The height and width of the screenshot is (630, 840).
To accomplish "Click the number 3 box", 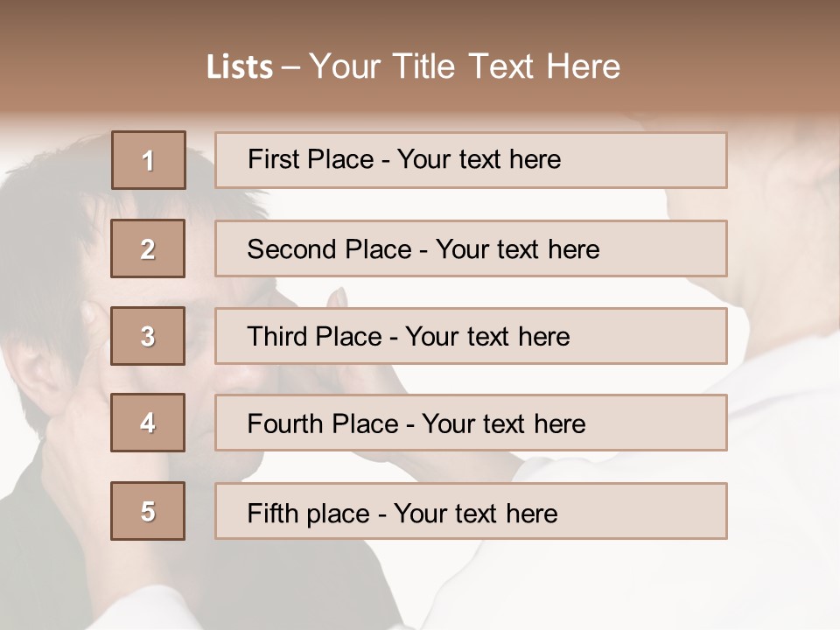I will 148,336.
